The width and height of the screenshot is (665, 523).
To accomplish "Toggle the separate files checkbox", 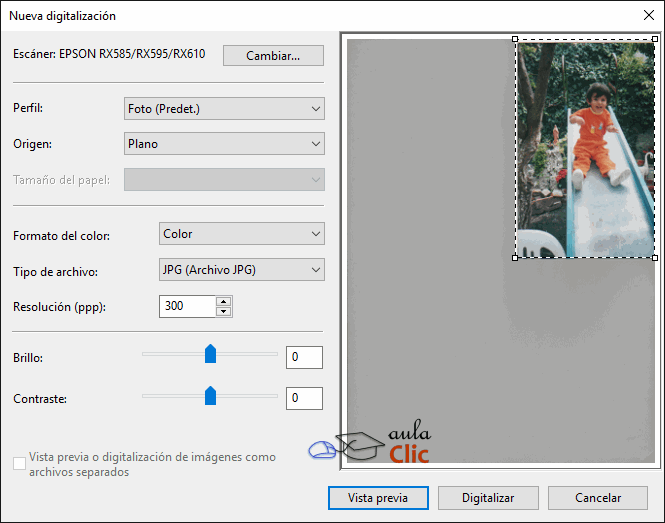I will point(19,463).
